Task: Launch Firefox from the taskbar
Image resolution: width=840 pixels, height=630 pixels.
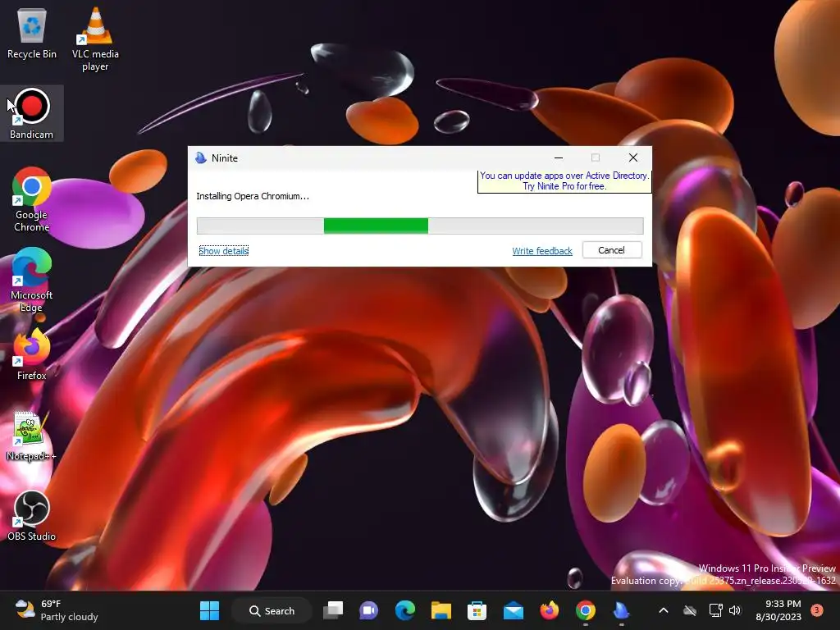Action: 549,610
